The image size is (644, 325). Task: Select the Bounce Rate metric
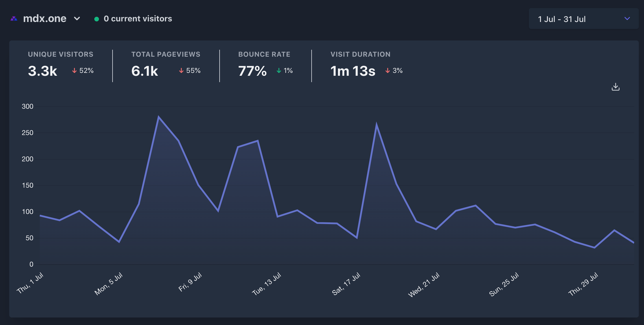264,54
